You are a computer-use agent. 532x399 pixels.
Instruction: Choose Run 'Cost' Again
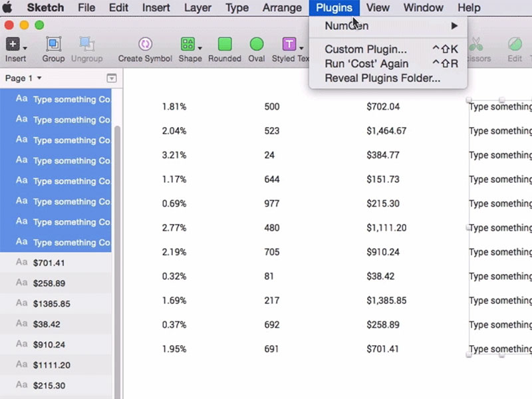pos(388,64)
